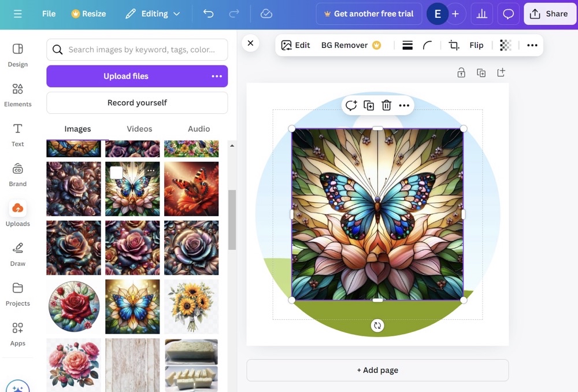This screenshot has height=392, width=578.
Task: Open Upload files more options dots
Action: pos(217,76)
